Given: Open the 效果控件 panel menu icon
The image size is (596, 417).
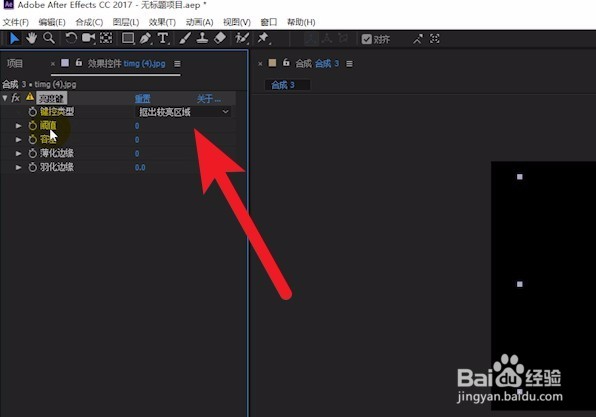Looking at the screenshot, I should tap(177, 63).
